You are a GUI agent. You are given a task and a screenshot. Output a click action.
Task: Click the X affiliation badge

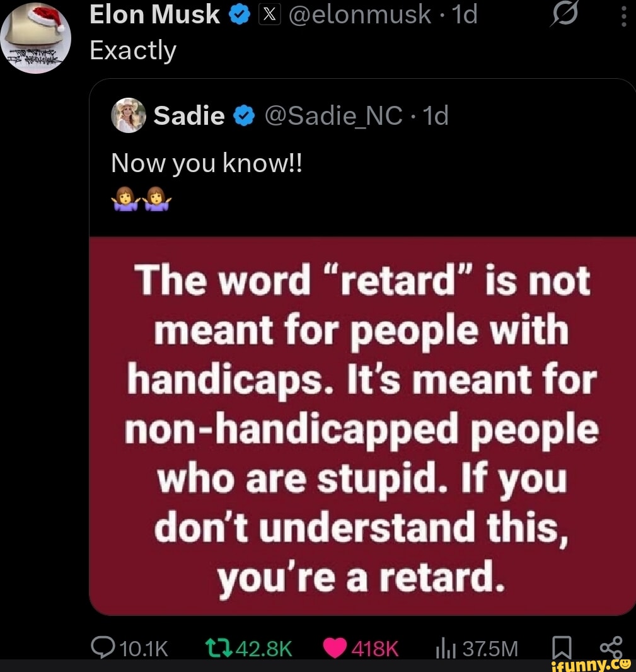coord(269,14)
